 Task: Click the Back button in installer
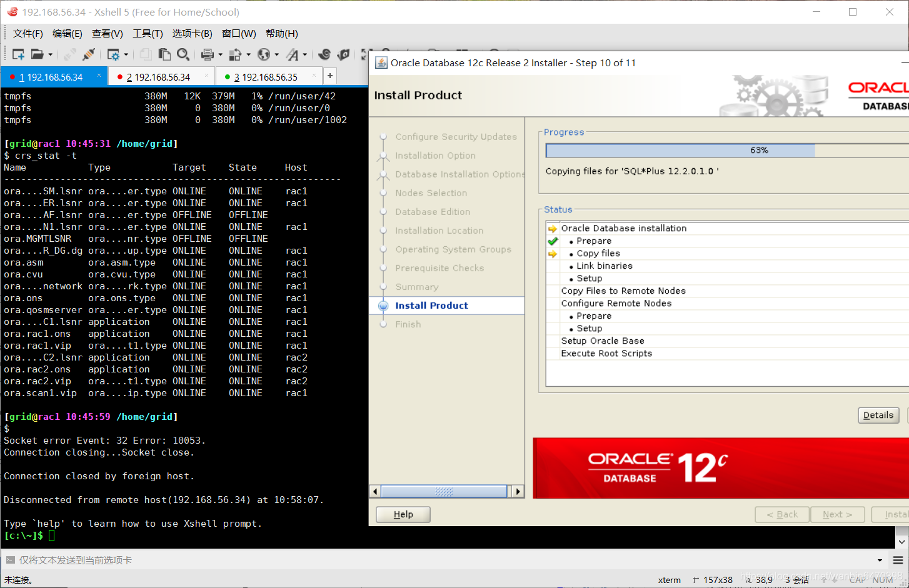[782, 514]
